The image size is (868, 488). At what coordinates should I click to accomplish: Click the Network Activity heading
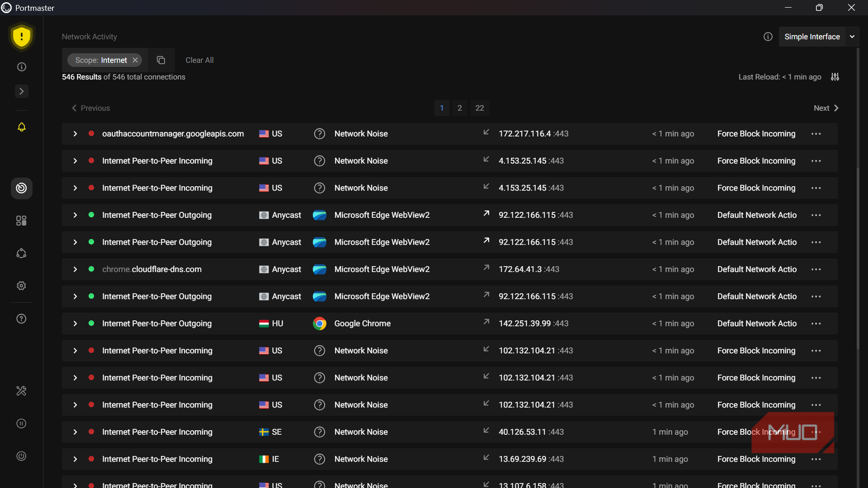89,37
